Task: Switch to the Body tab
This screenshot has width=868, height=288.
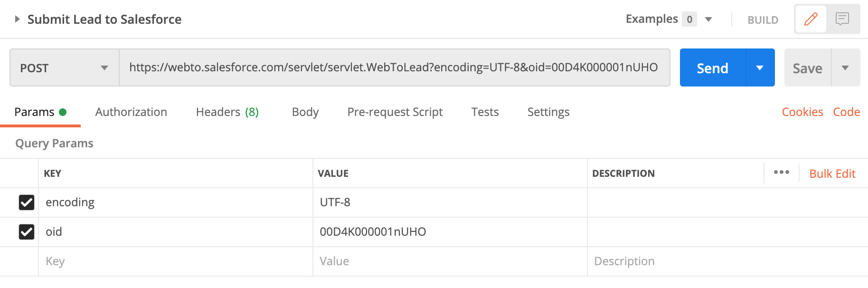Action: coord(305,112)
